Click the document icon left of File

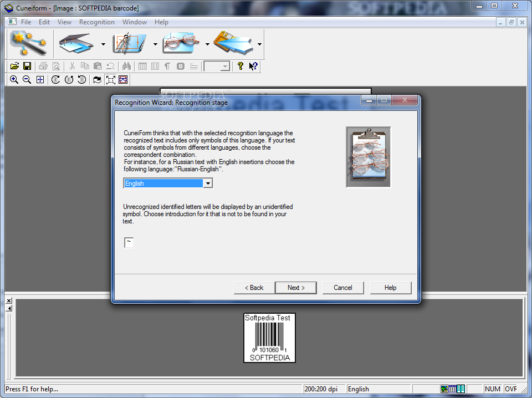[12, 22]
